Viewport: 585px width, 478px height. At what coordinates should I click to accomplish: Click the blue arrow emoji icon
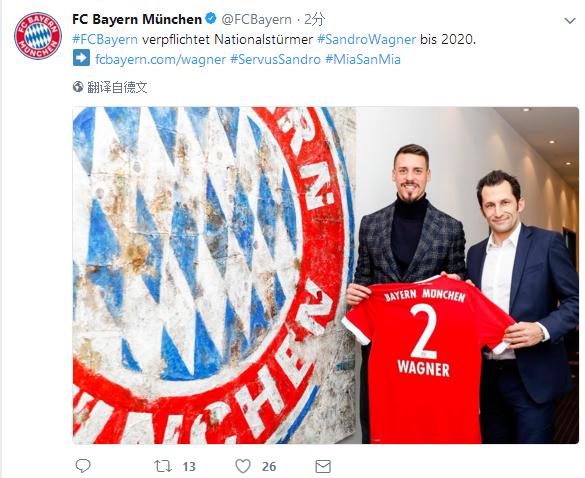(x=81, y=58)
